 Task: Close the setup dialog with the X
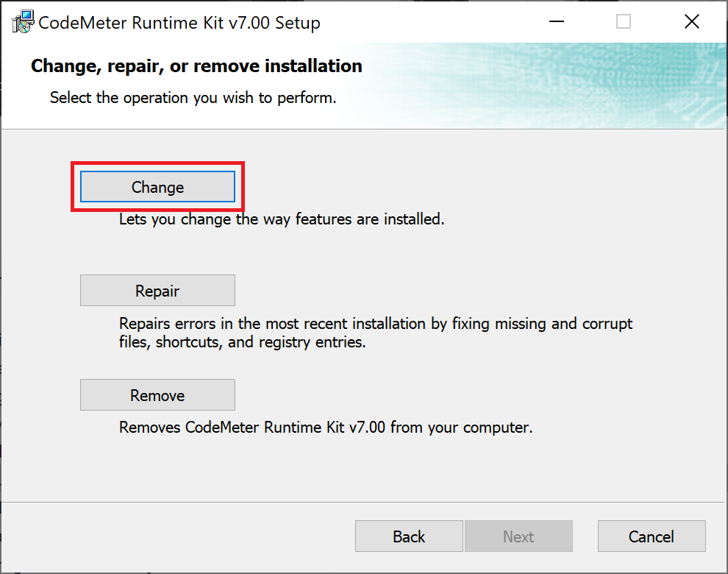[x=691, y=22]
